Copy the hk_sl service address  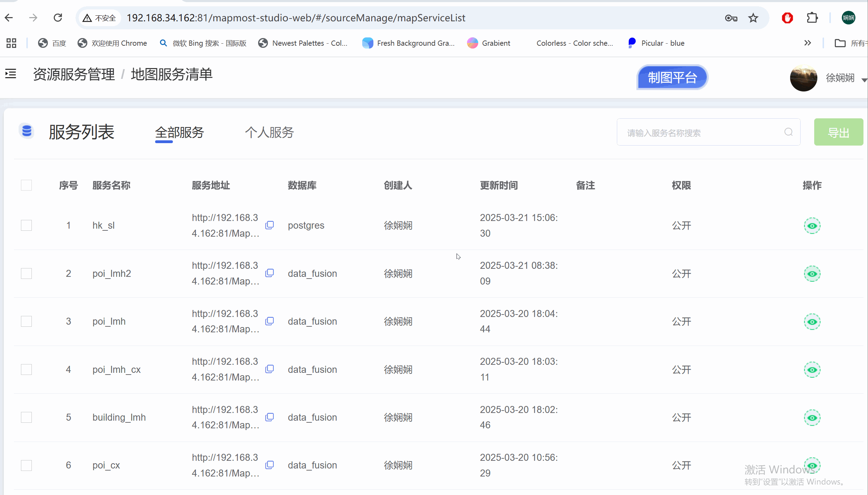(x=270, y=225)
